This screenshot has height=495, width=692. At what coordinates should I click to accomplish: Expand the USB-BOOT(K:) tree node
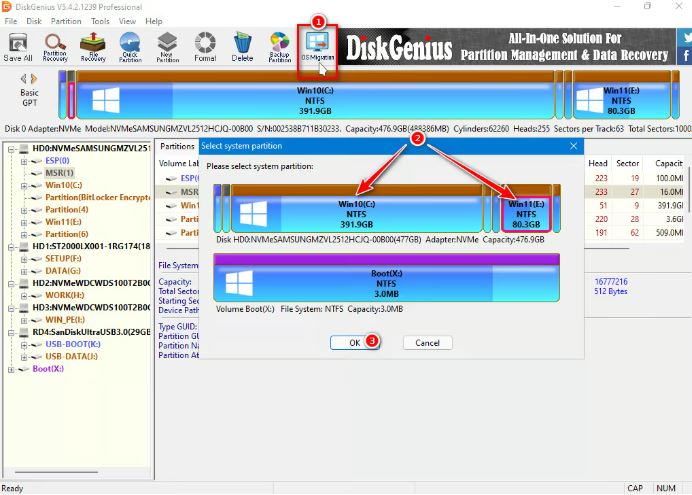coord(23,344)
